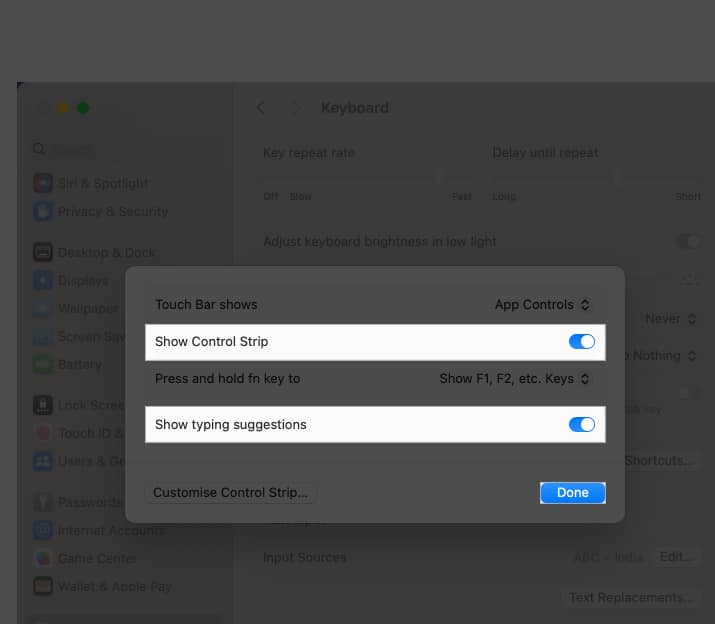Select Screen Saver sidebar icon
This screenshot has width=715, height=624.
click(x=43, y=337)
